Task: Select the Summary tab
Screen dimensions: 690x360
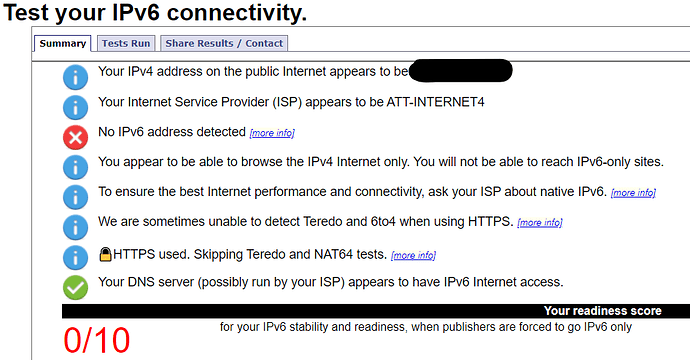Action: (x=62, y=44)
